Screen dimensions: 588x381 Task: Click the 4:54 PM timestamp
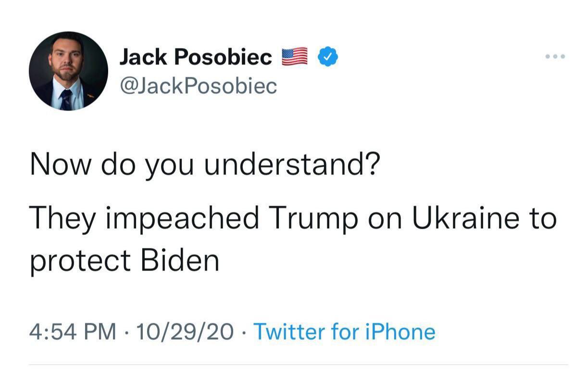73,332
